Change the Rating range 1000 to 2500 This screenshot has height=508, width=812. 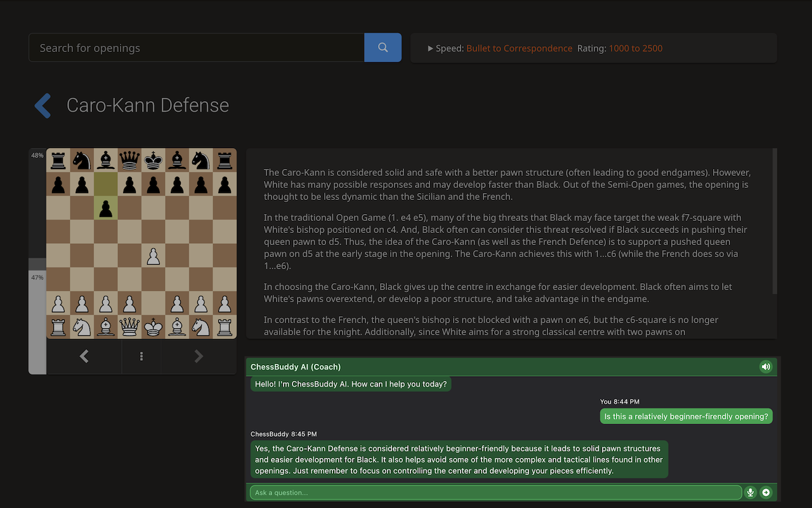636,48
